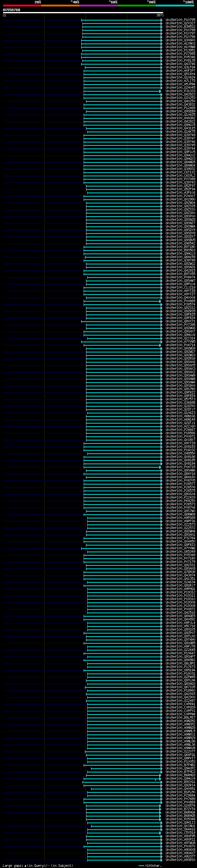The height and width of the screenshot is (868, 197).
Task: Select hit UniRef100_A0FIP7
Action: click(x=180, y=71)
